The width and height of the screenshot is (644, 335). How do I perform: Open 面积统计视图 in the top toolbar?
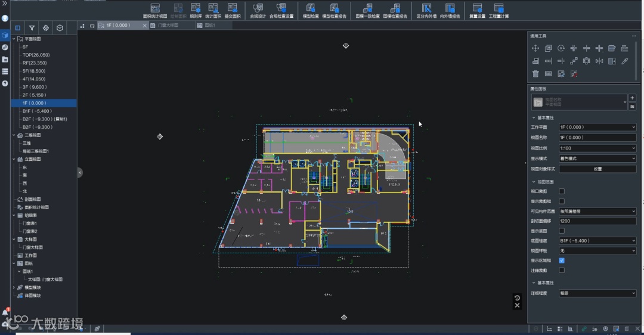[155, 11]
